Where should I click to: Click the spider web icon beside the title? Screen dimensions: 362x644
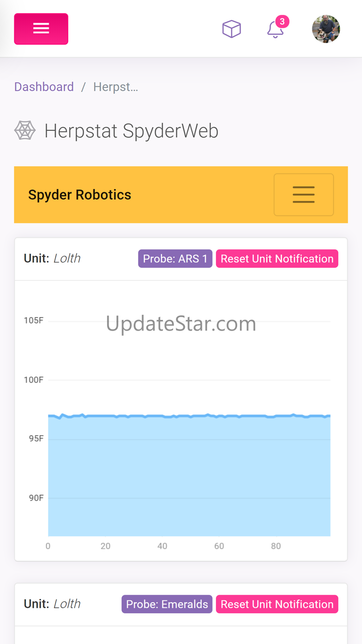(25, 130)
